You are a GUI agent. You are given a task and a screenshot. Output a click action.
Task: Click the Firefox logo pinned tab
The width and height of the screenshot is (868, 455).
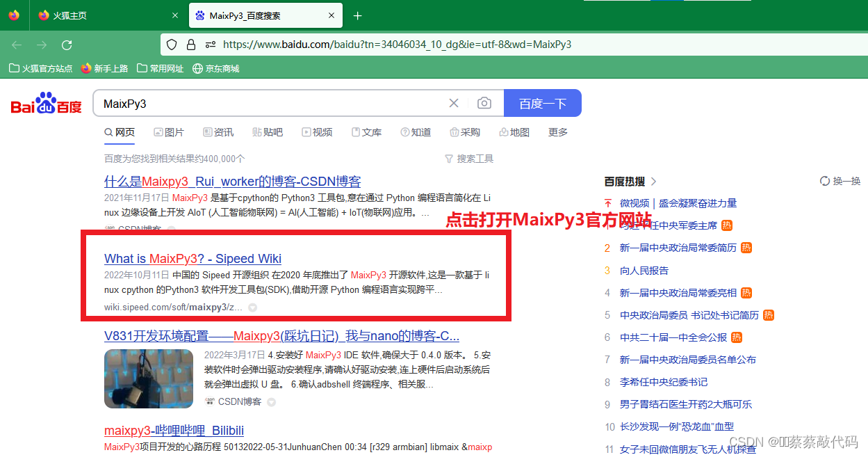14,15
